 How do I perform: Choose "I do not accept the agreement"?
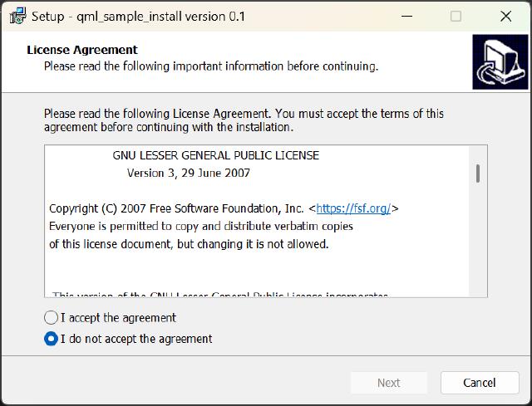coord(52,339)
